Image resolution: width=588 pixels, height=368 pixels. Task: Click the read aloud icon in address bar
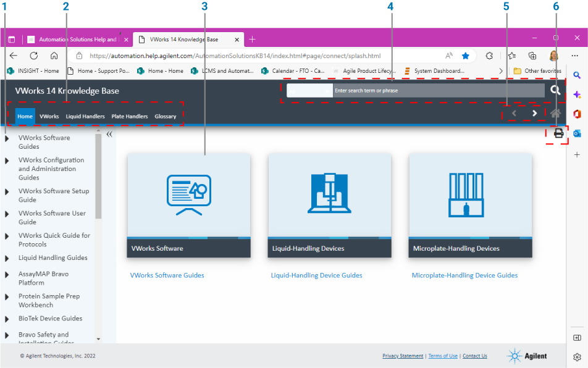coord(449,56)
